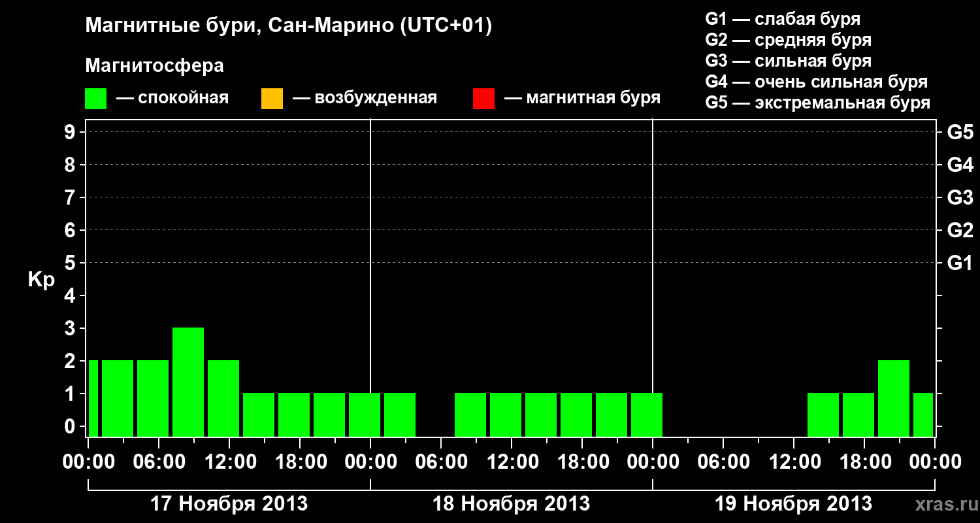Click the green bar crossing midnight into 19 November
This screenshot has width=980, height=523.
(647, 414)
